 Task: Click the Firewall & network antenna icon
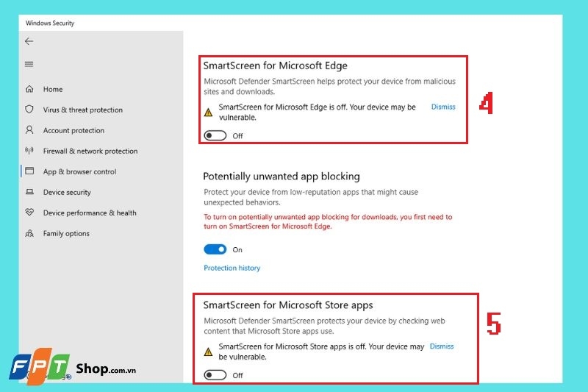[29, 151]
